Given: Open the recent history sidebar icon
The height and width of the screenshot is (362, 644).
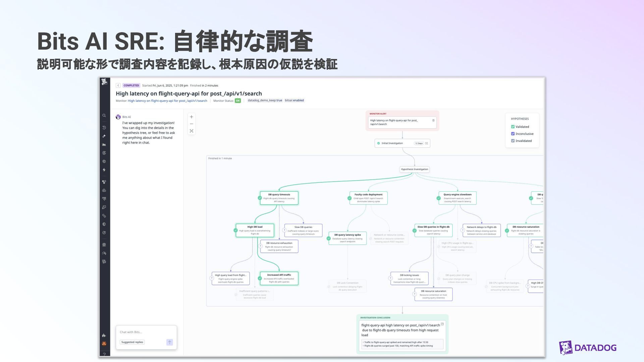Looking at the screenshot, I should pyautogui.click(x=104, y=128).
